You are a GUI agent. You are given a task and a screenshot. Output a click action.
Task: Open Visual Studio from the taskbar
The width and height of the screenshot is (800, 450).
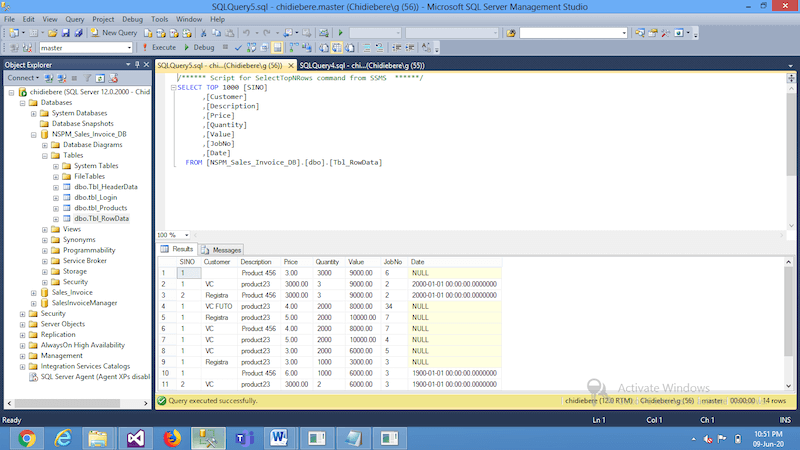(136, 439)
